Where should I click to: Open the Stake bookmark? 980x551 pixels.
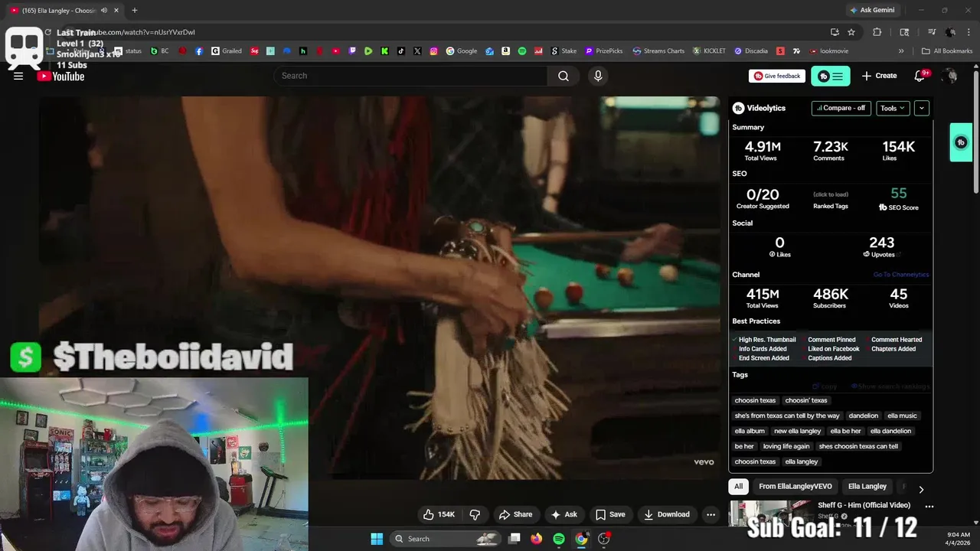point(563,51)
